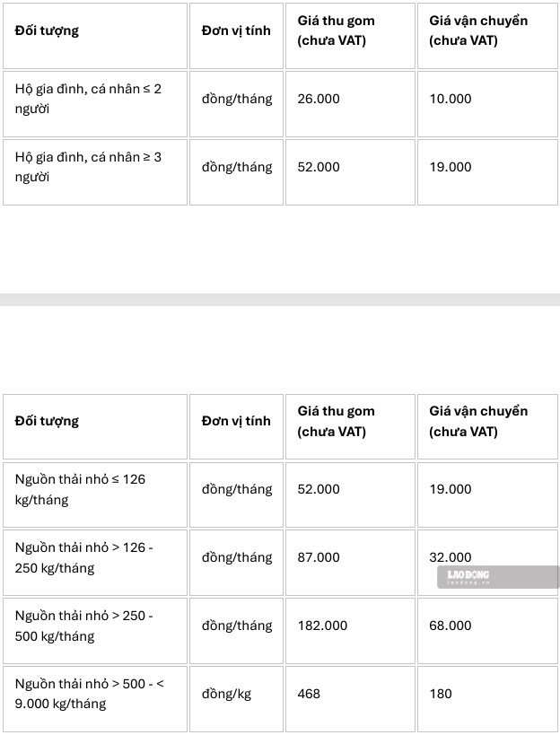The width and height of the screenshot is (560, 735).
Task: Click the 68.000 transport price cell
Action: [x=487, y=631]
